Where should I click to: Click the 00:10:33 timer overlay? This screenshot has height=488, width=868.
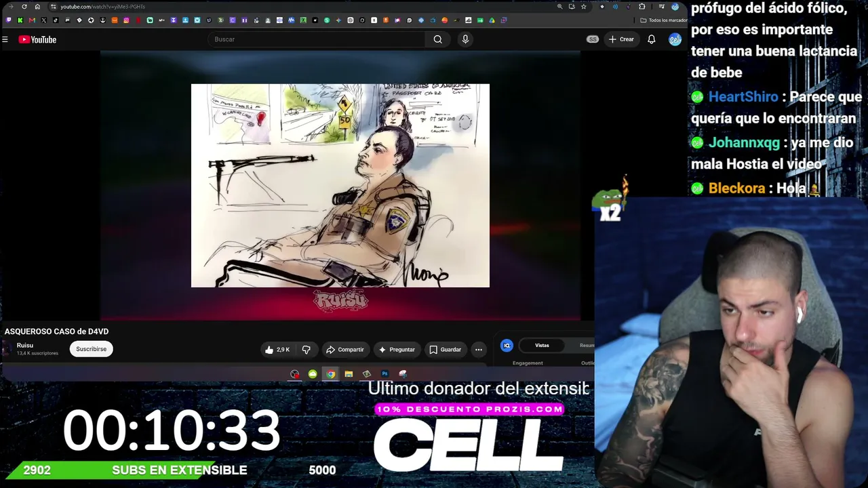coord(172,430)
